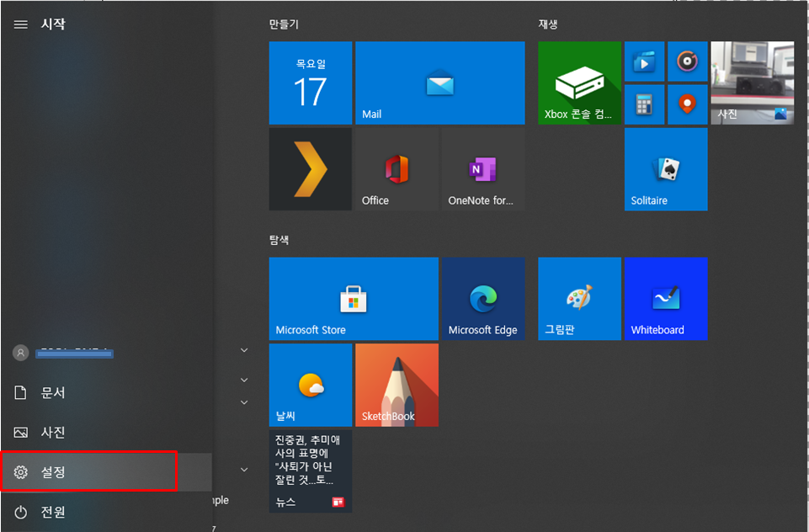This screenshot has width=809, height=532.
Task: Open the 그림판 Paint tile
Action: [579, 299]
